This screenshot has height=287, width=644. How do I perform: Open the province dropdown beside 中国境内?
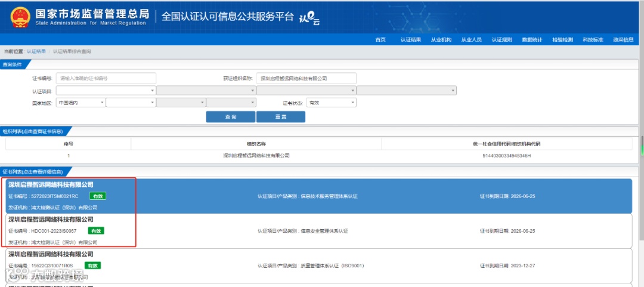131,103
